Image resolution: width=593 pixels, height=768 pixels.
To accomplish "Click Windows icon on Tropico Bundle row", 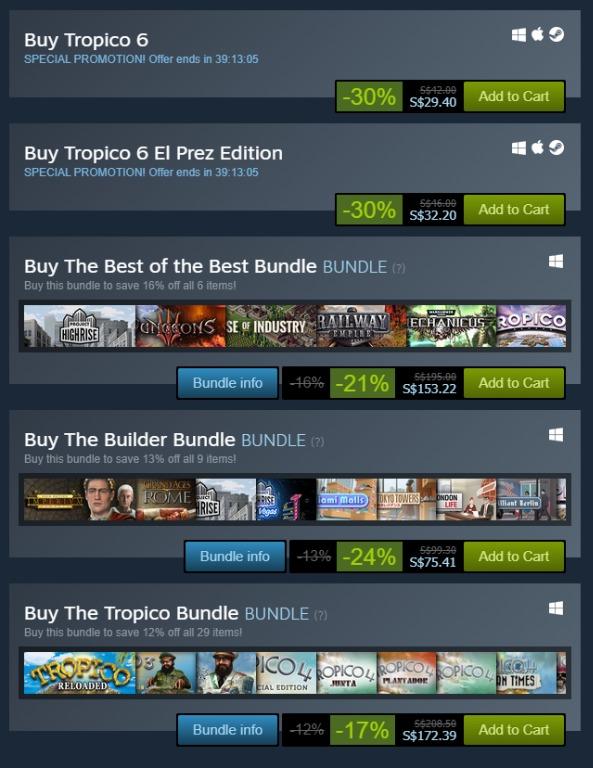I will point(556,608).
